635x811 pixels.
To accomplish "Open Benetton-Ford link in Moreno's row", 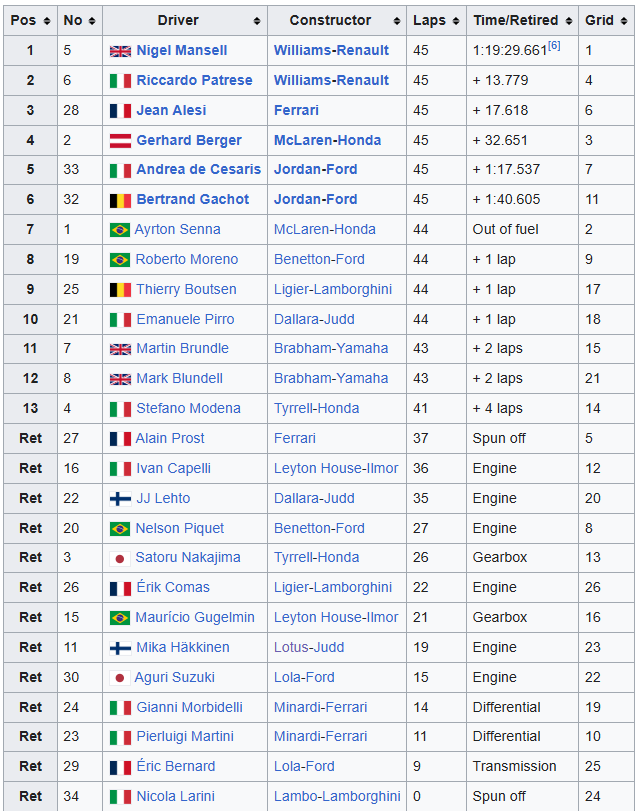I will tap(319, 259).
